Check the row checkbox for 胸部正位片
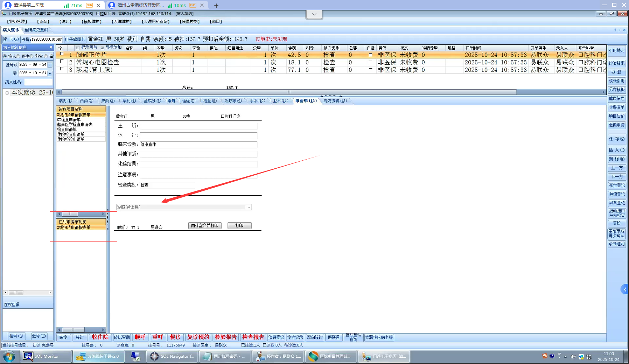 (x=62, y=54)
